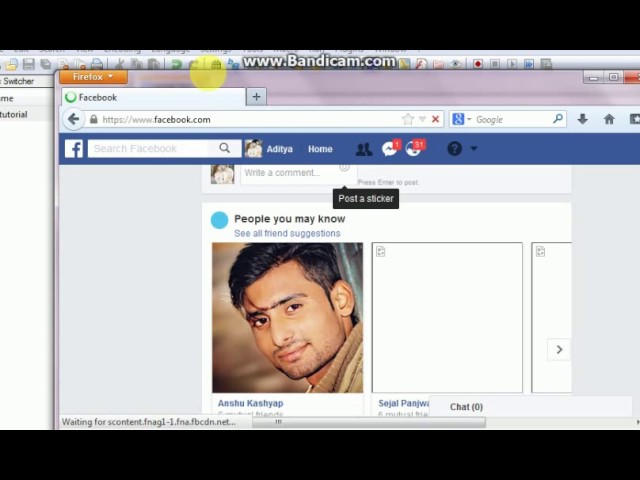
Task: Click Facebook search magnifier button
Action: click(x=224, y=148)
